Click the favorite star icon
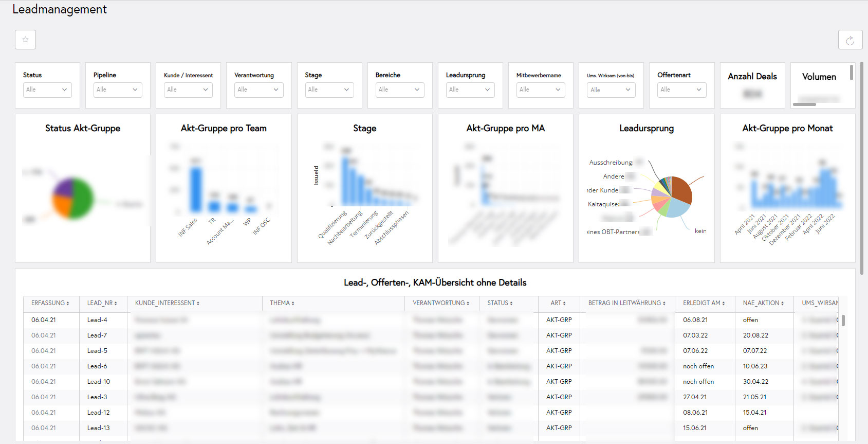Viewport: 868px width, 444px height. [25, 40]
